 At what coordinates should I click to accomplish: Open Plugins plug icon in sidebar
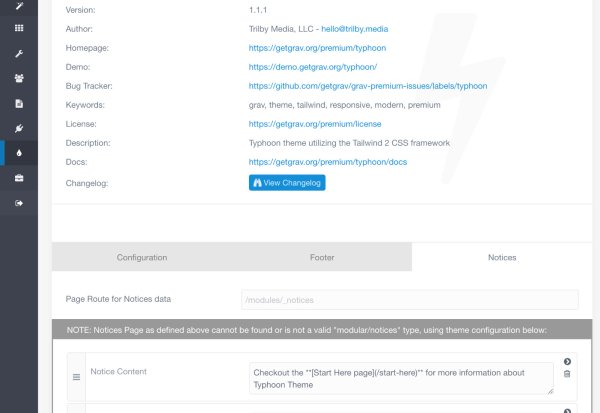click(19, 128)
